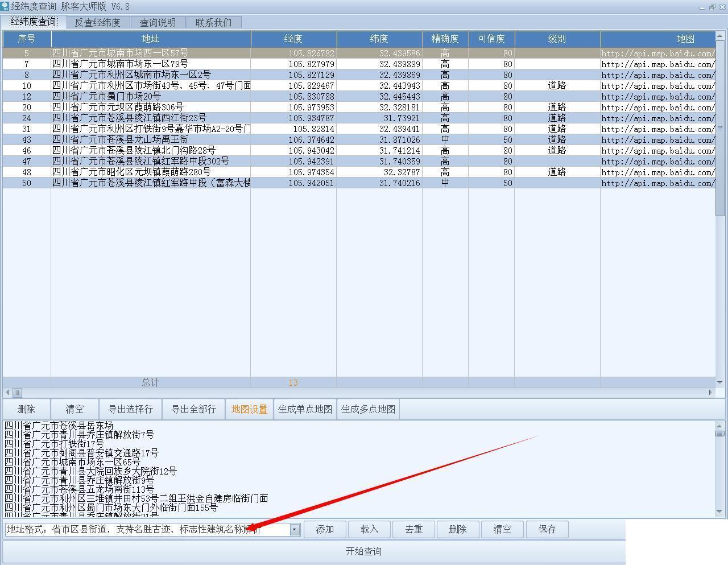Click list entry 四川省广元市打铁街17号
Viewport: 728px width, 565px height.
(x=54, y=444)
